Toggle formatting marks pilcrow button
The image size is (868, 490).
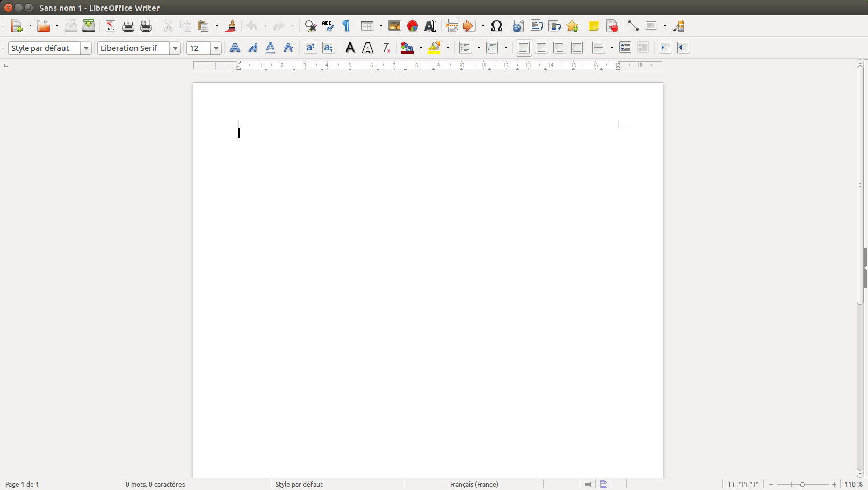pyautogui.click(x=346, y=26)
